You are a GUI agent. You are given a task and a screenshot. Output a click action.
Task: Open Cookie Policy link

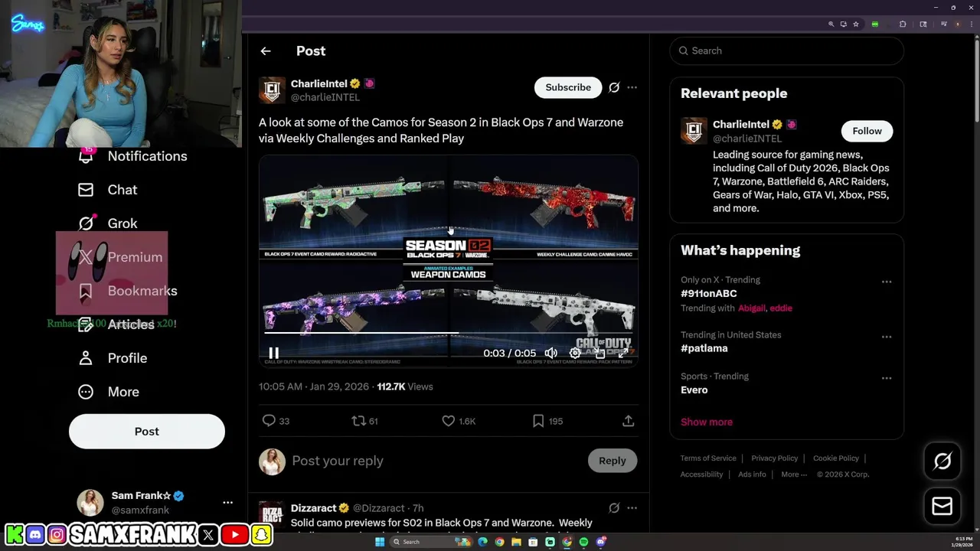pos(836,458)
